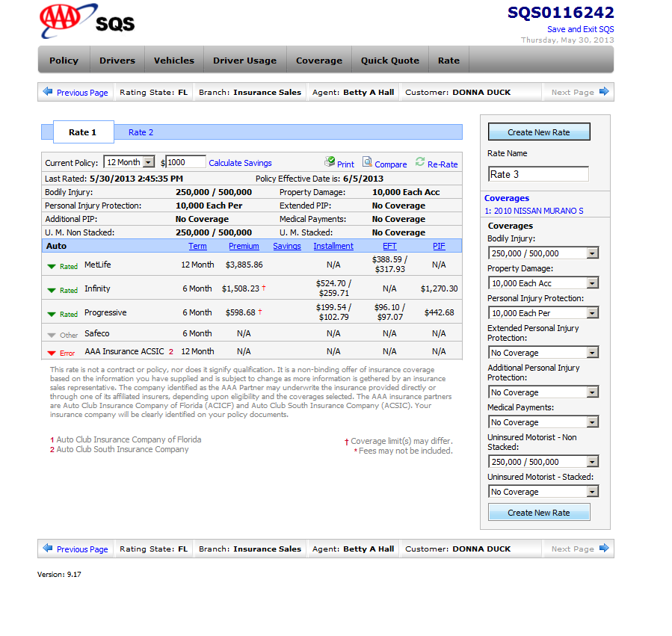Click the Progressive PIF value $442.68
Screen dimensions: 672x636
coord(439,312)
